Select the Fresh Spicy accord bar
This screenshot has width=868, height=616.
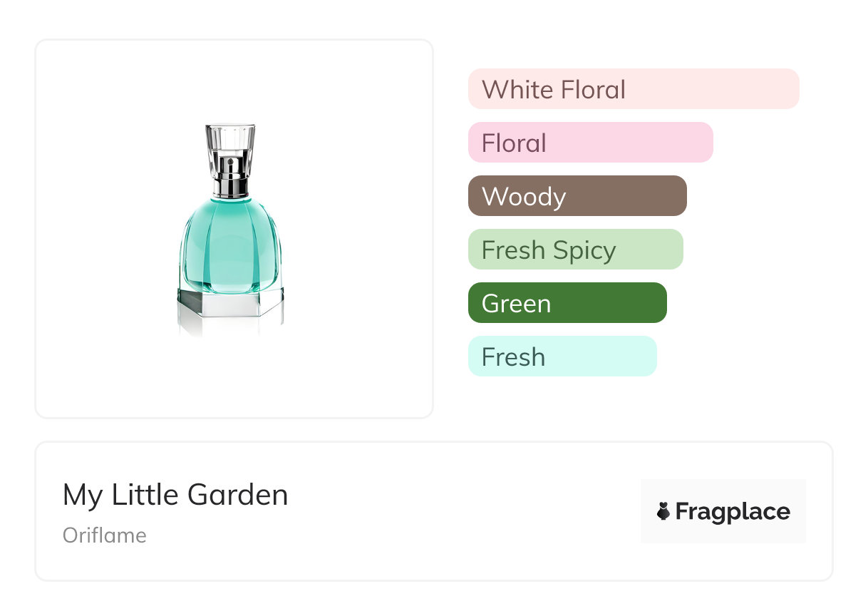point(575,250)
